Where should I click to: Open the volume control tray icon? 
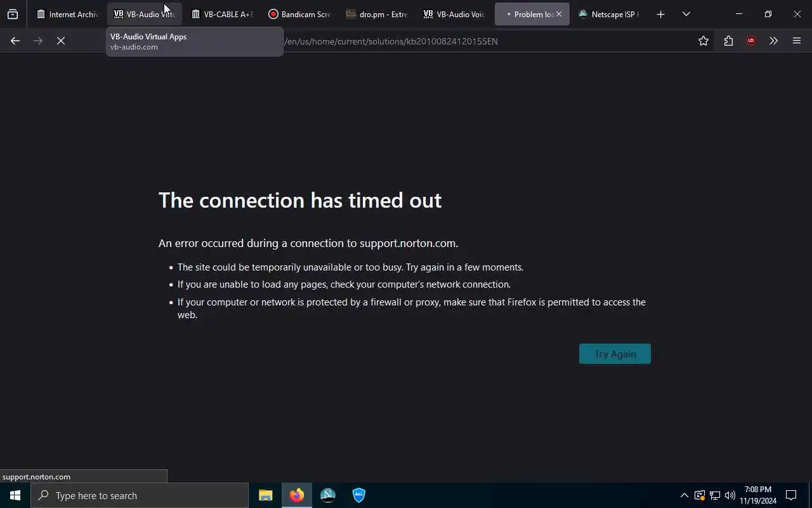point(730,495)
